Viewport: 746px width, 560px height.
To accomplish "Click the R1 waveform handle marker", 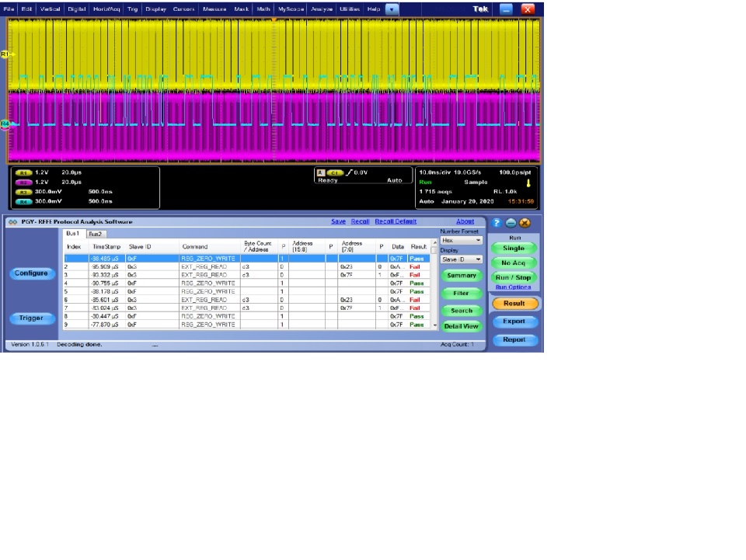I will pos(5,54).
